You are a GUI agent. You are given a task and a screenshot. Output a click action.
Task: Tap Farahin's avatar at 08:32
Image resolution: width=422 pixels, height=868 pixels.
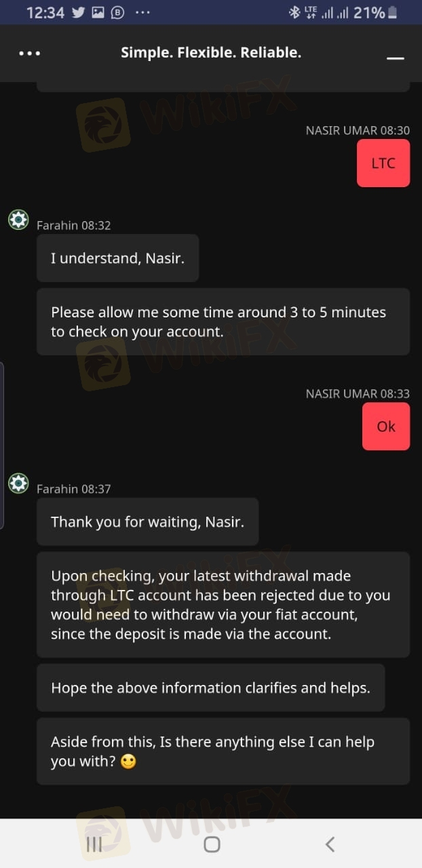pyautogui.click(x=18, y=220)
